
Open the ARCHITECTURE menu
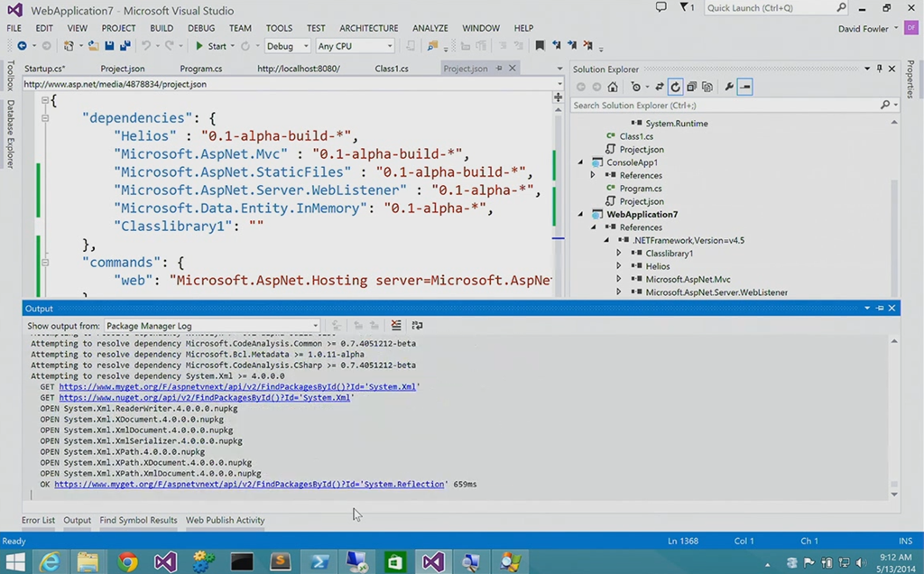[369, 28]
